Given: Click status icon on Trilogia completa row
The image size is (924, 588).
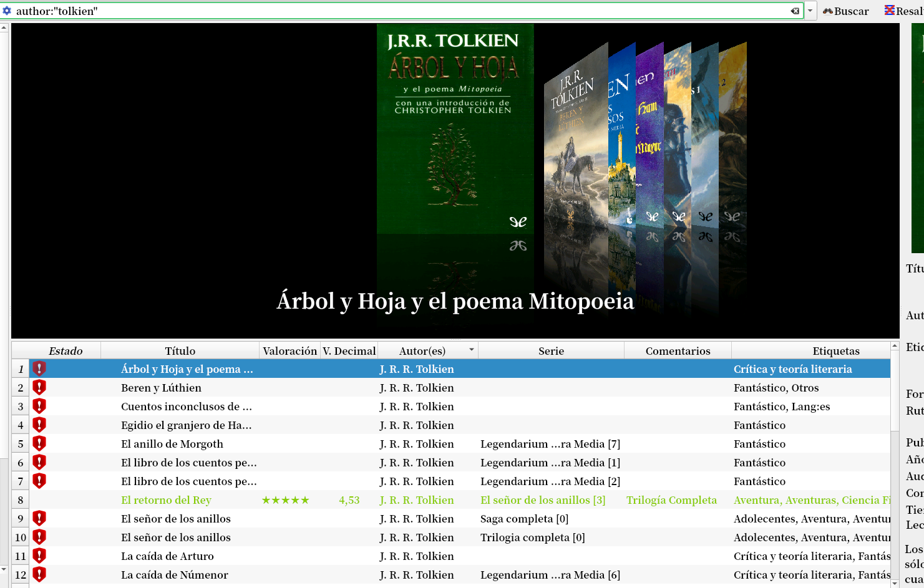Looking at the screenshot, I should coord(39,537).
